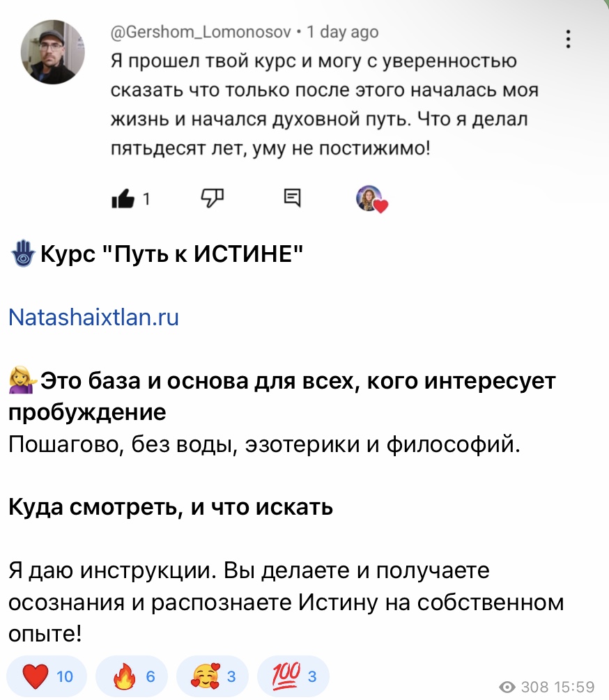Click the 'Куда смотреть, и что искать' heading

pyautogui.click(x=170, y=508)
